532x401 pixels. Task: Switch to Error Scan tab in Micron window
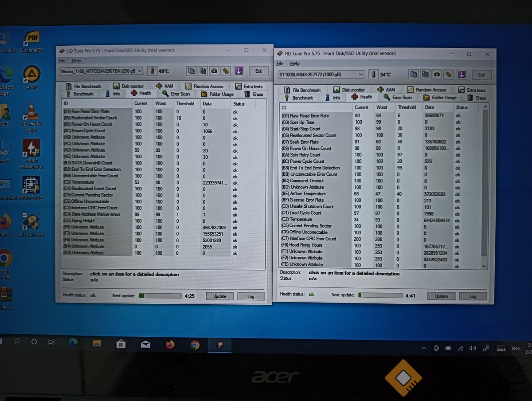click(176, 94)
